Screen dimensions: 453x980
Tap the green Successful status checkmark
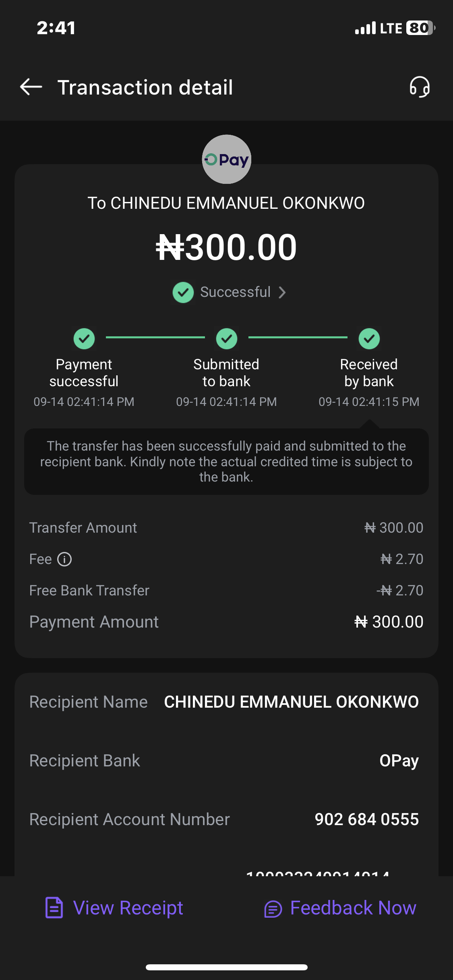[x=183, y=292]
